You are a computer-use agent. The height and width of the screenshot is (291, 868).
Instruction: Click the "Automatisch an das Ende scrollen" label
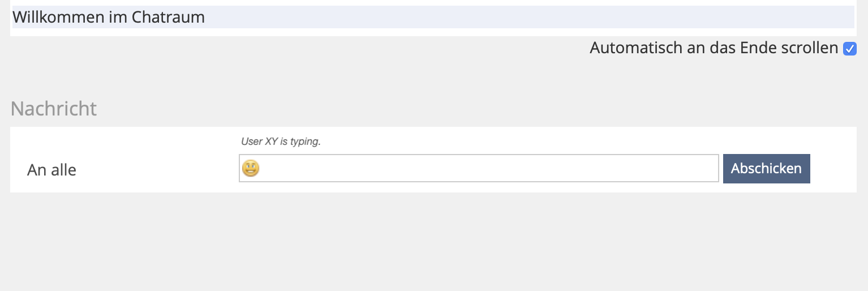(713, 48)
